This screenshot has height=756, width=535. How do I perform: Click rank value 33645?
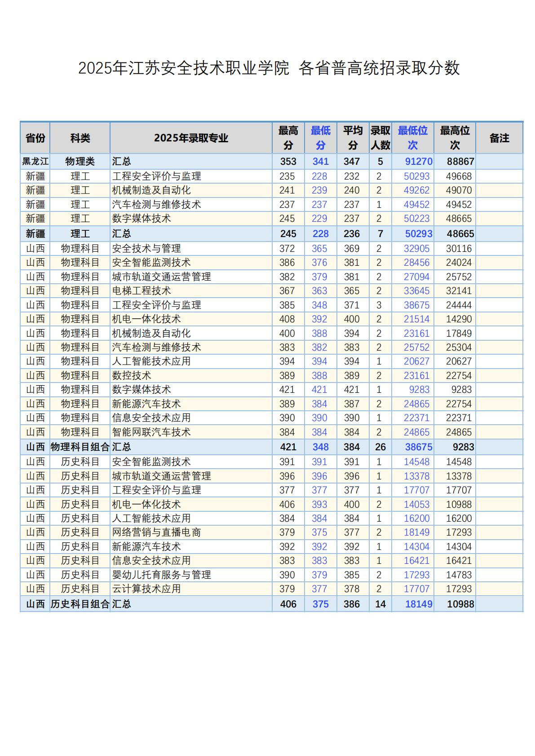[x=416, y=291]
